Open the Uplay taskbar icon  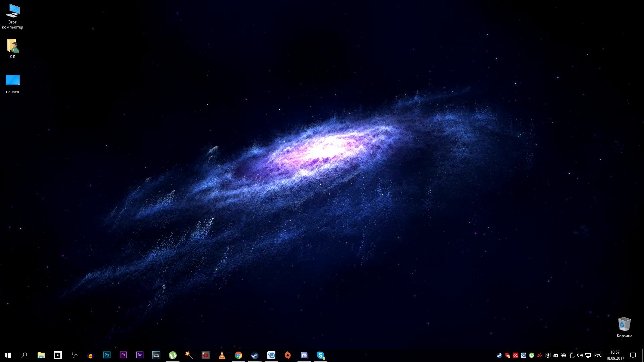click(271, 355)
